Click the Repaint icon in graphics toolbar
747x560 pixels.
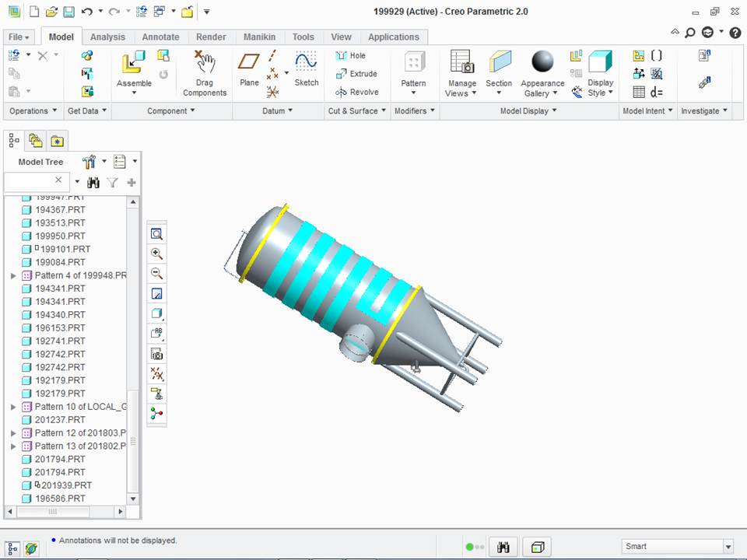click(156, 294)
